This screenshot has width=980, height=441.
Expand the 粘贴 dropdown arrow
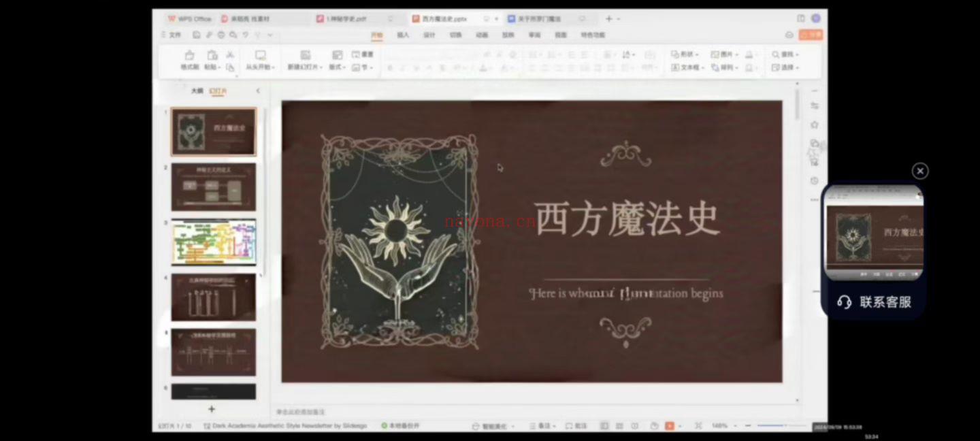coord(220,68)
